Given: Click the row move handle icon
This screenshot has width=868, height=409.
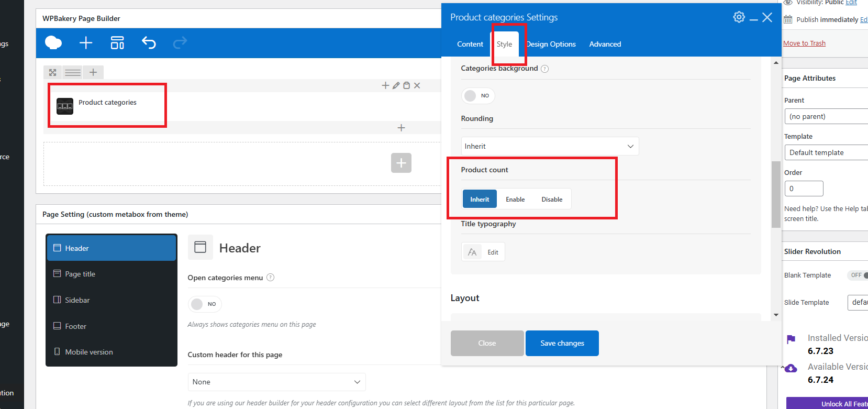Looking at the screenshot, I should pos(52,72).
